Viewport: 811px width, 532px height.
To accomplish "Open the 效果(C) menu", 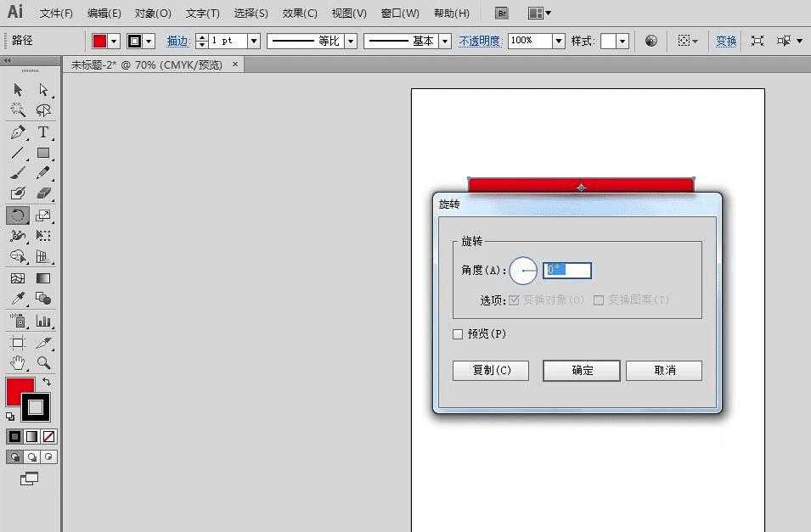I will click(x=300, y=14).
